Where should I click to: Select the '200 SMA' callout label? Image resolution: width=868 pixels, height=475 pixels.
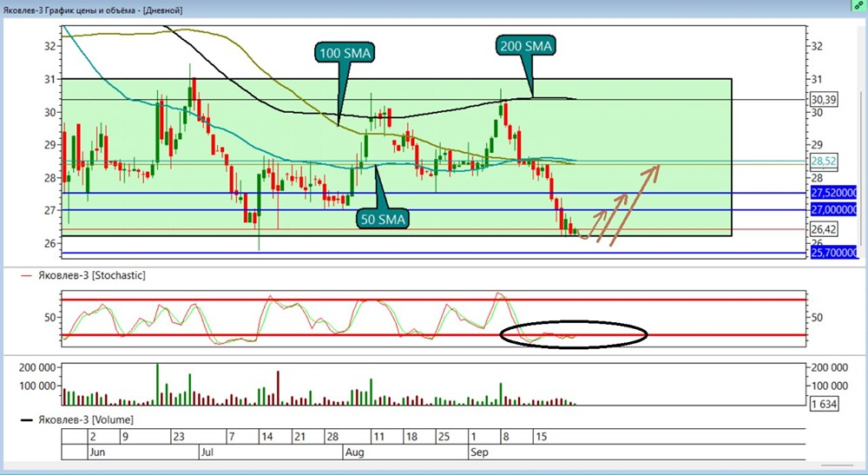[x=526, y=47]
